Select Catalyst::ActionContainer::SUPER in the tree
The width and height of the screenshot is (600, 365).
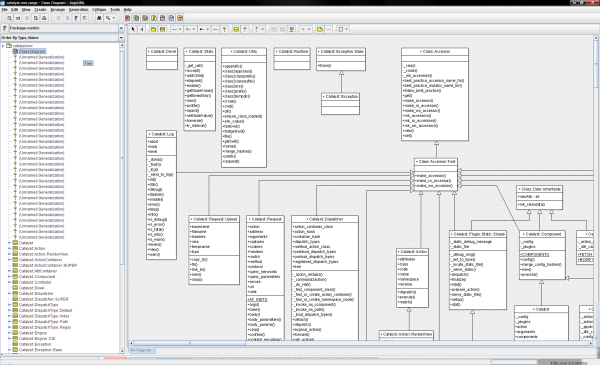(48, 265)
